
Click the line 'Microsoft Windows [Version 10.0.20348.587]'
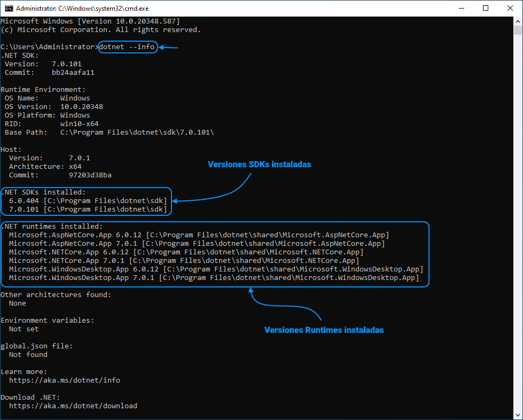point(90,21)
